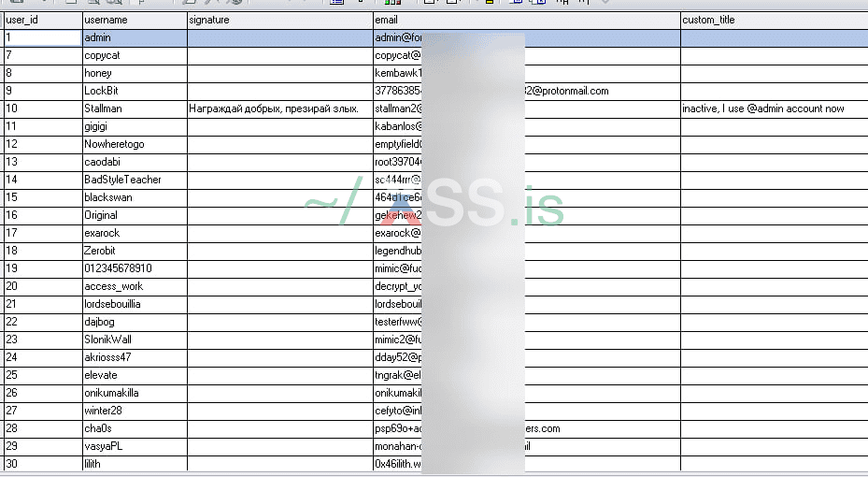Click the 'Stallman' username cell

[135, 108]
